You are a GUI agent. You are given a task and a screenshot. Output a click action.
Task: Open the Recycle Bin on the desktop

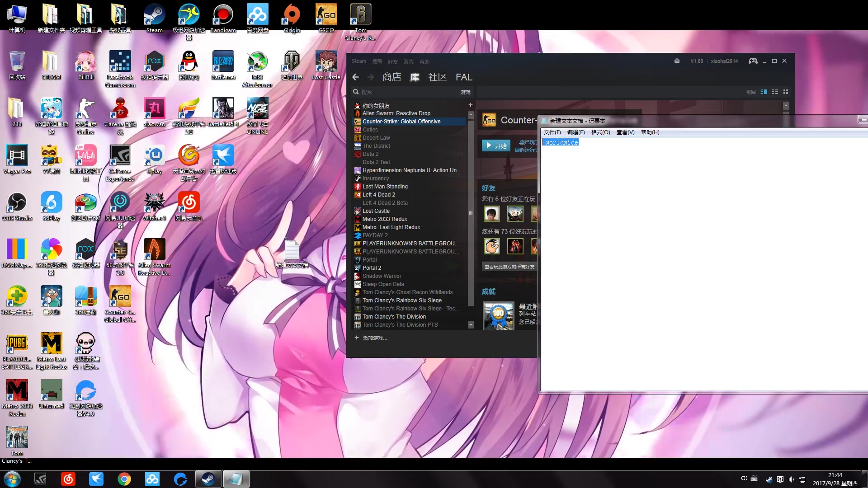[x=17, y=65]
